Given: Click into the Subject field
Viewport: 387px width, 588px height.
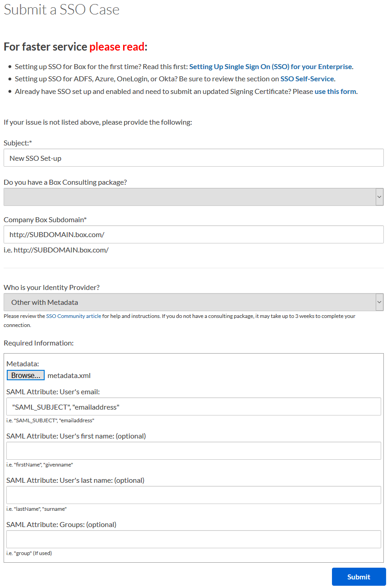Looking at the screenshot, I should 193,158.
